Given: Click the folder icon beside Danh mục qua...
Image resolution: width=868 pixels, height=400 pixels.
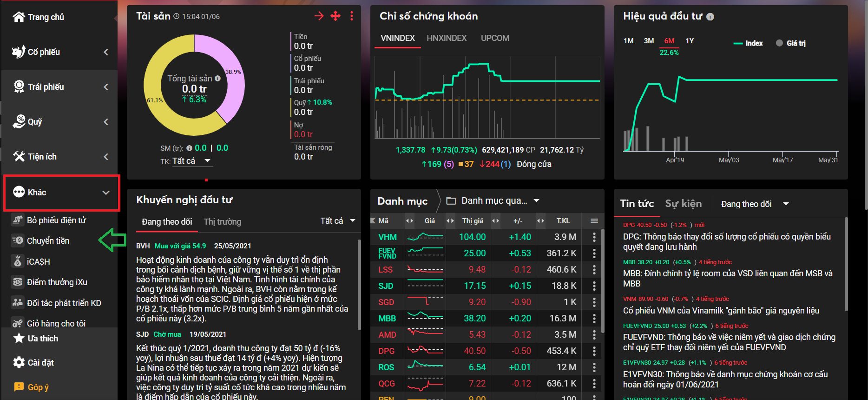Looking at the screenshot, I should (451, 201).
